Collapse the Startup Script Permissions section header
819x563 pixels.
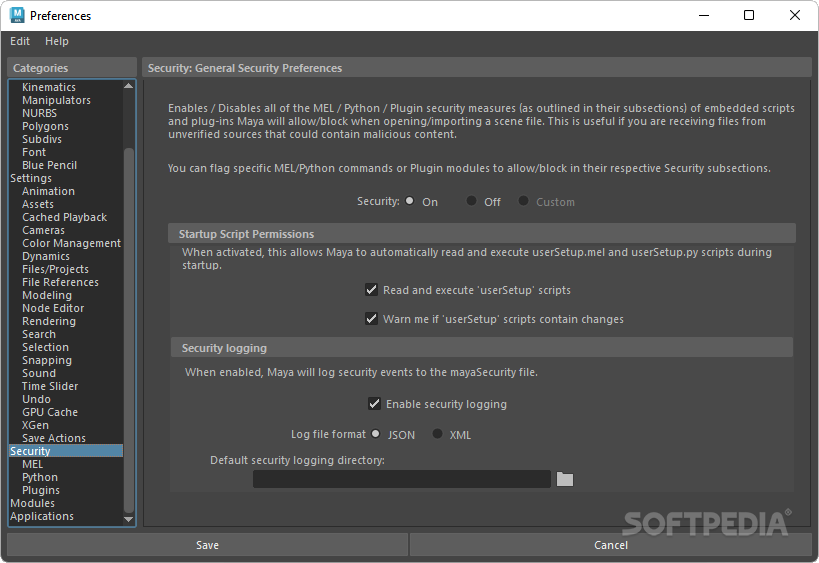pyautogui.click(x=482, y=233)
